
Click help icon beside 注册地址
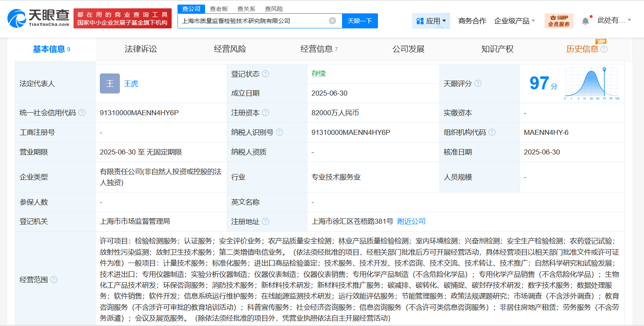click(x=265, y=222)
